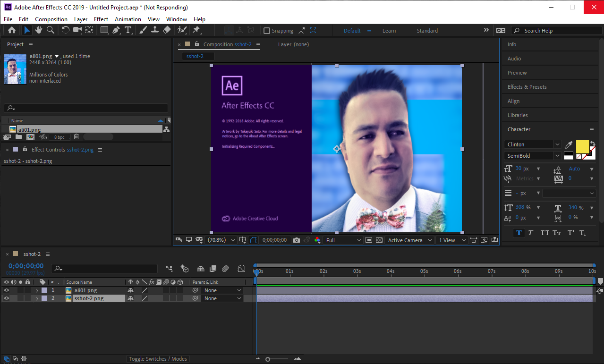Open the Full resolution dropdown

tap(343, 240)
